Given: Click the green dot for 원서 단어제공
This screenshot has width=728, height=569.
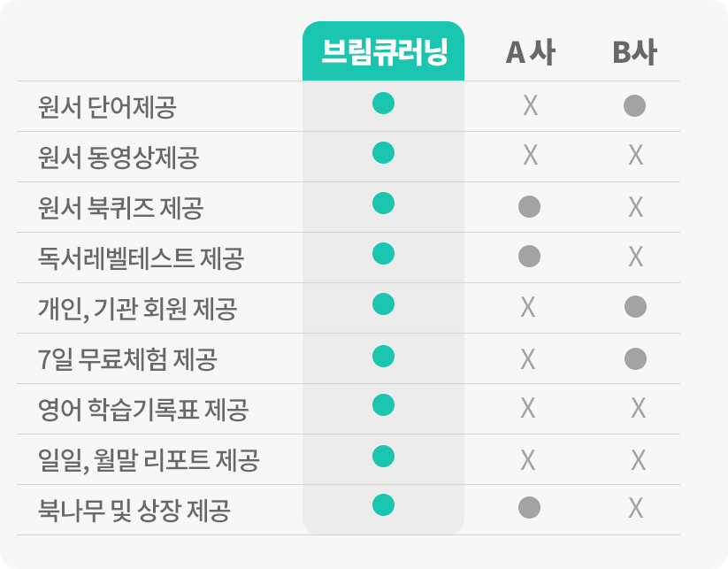Looking at the screenshot, I should pyautogui.click(x=384, y=104).
